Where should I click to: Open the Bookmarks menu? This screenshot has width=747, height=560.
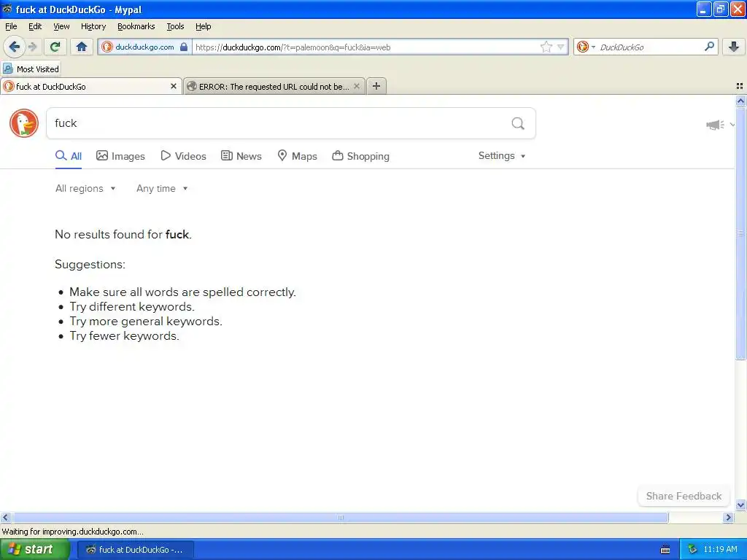[136, 26]
